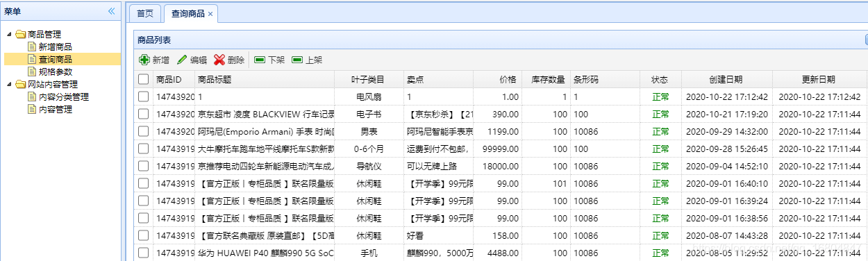Check the row created 2020-09-01 16:40:10
Viewport: 868px width, 261px height.
pyautogui.click(x=144, y=184)
